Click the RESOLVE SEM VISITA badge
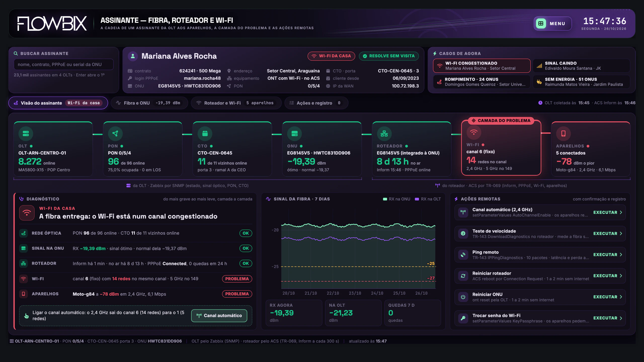This screenshot has height=362, width=644. (x=389, y=56)
